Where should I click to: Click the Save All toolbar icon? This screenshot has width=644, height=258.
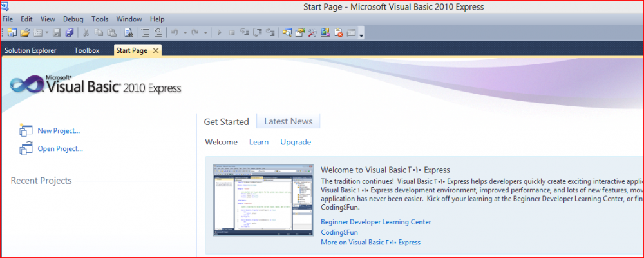[x=70, y=32]
